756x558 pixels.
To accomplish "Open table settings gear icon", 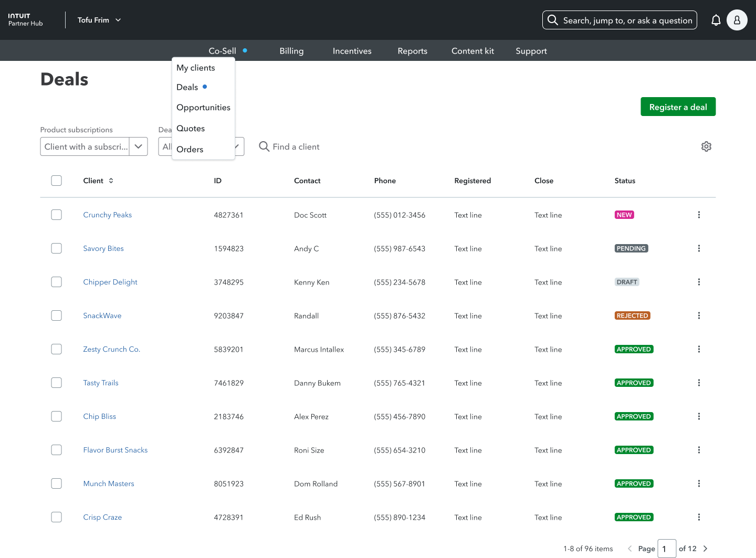I will click(706, 146).
